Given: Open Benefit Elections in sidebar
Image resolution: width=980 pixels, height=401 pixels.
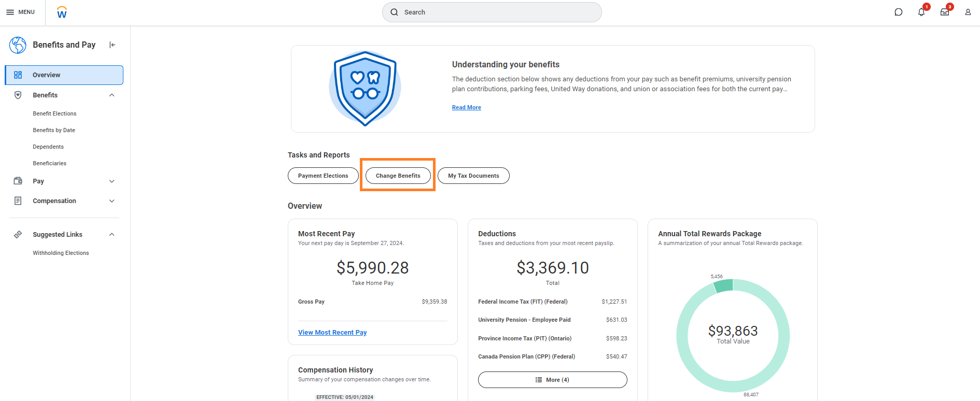Looking at the screenshot, I should point(54,113).
